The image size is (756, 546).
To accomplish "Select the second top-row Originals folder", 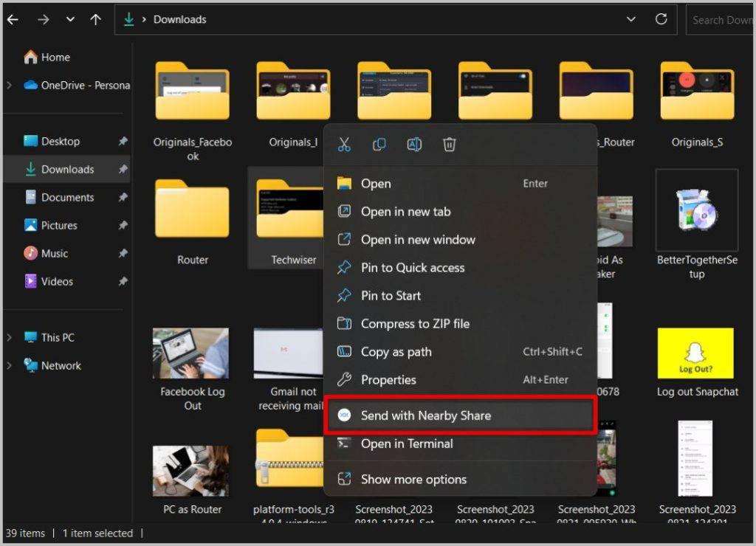I will click(x=293, y=105).
